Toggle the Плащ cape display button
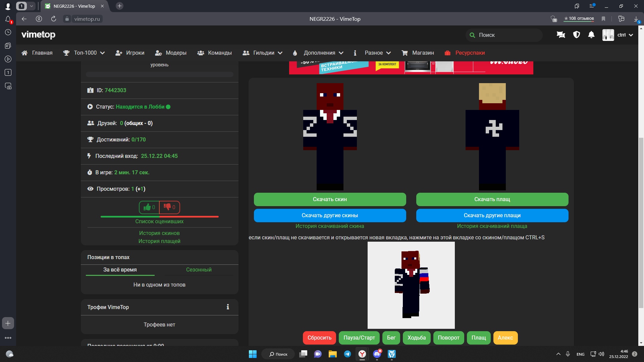The width and height of the screenshot is (644, 362). click(x=479, y=338)
